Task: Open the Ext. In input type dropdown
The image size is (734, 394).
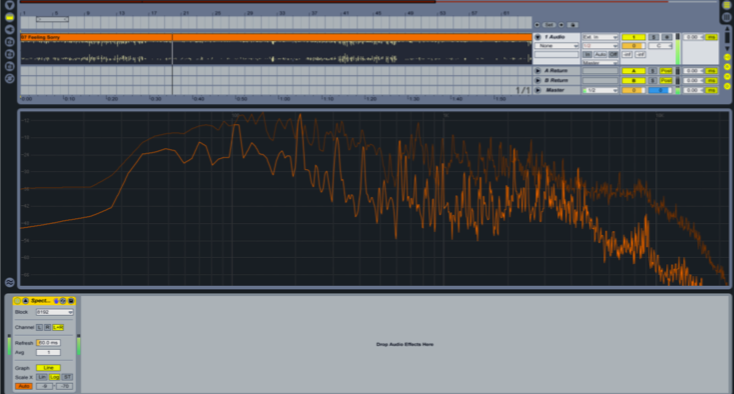Action: point(600,37)
